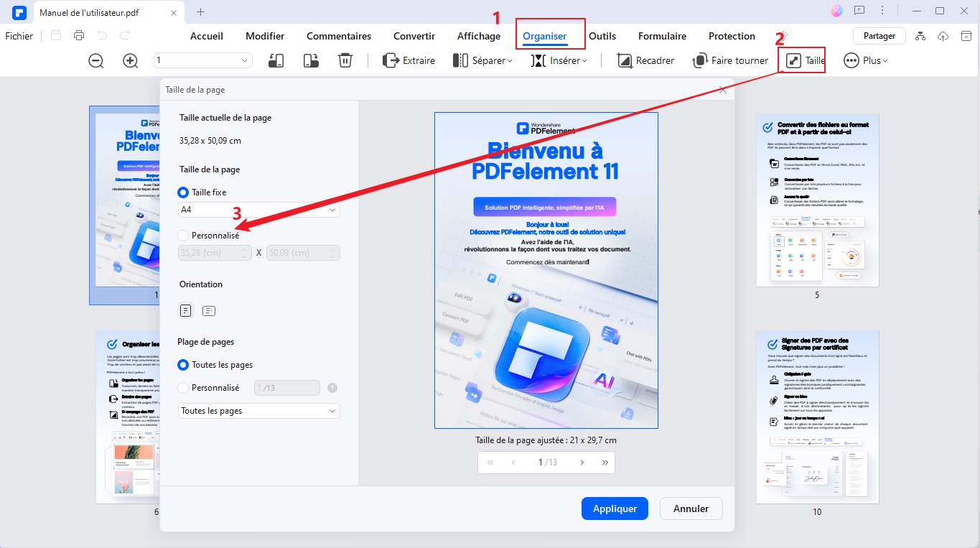This screenshot has height=548, width=980.
Task: Go to previous preview page button
Action: click(x=513, y=463)
